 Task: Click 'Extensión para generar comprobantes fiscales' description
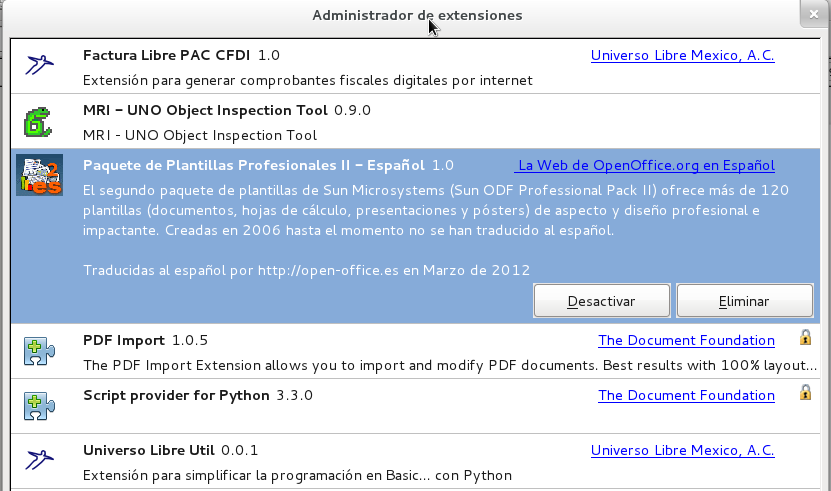click(308, 81)
